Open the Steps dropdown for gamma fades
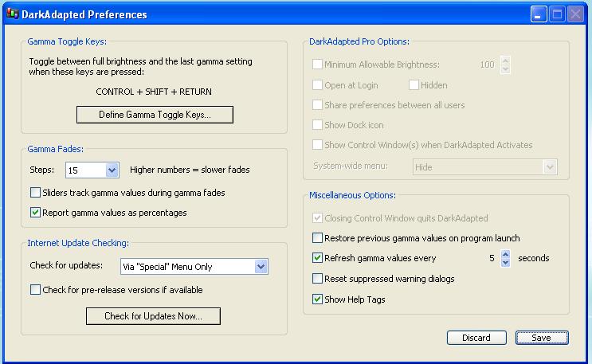 pos(112,170)
